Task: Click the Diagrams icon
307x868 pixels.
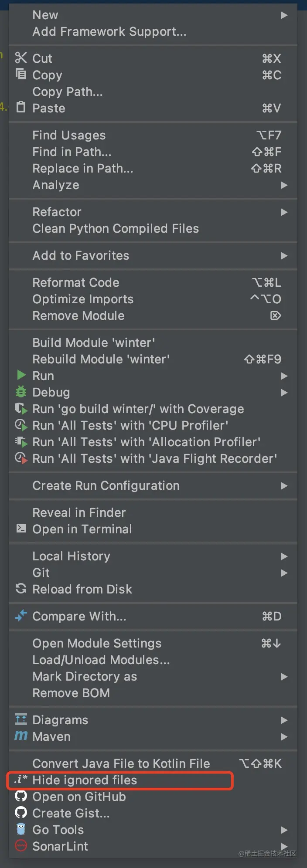Action: pos(20,719)
